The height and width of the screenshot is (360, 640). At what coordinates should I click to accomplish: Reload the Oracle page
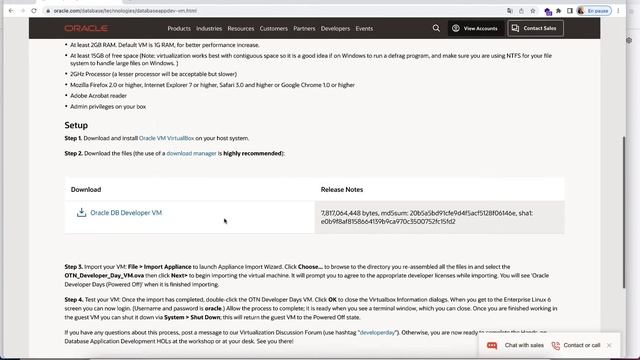(x=34, y=11)
